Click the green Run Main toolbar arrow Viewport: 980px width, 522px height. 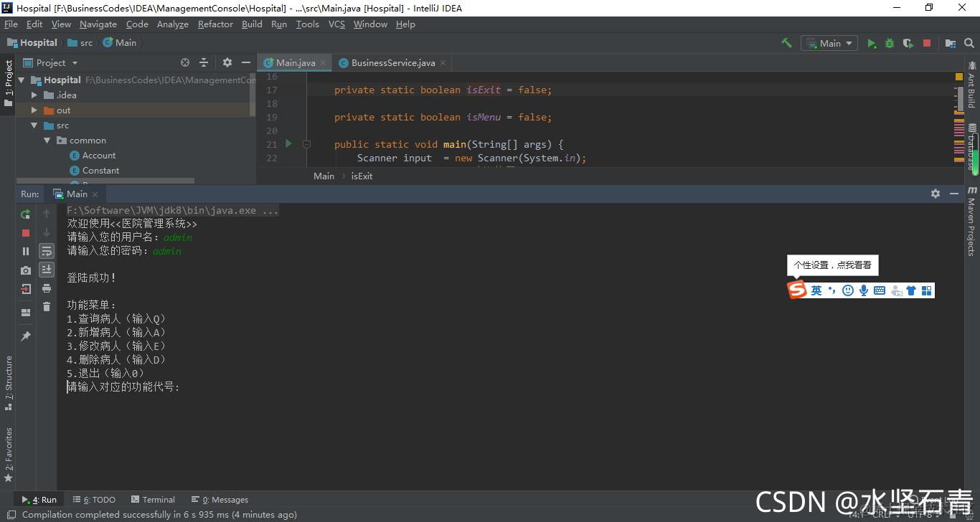(x=871, y=43)
